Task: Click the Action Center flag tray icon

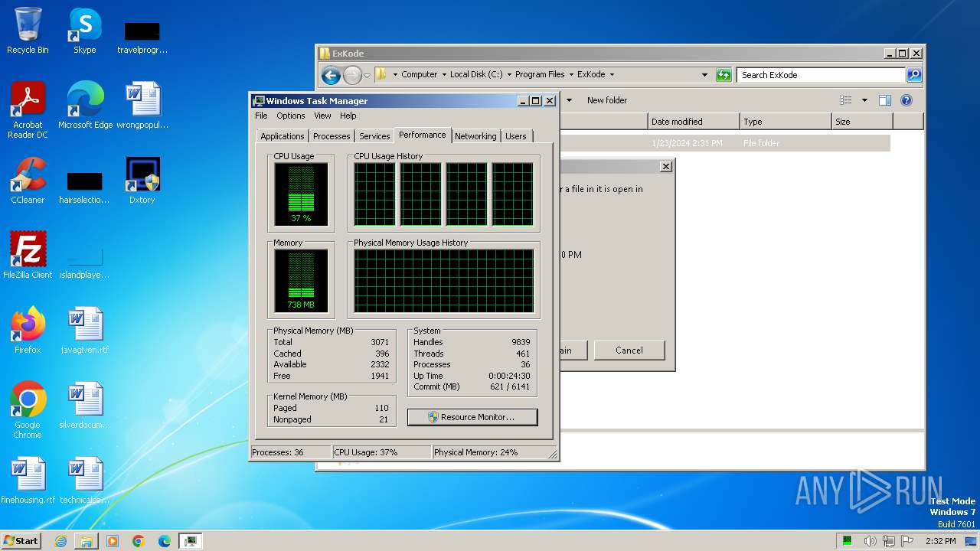Action: pyautogui.click(x=908, y=541)
